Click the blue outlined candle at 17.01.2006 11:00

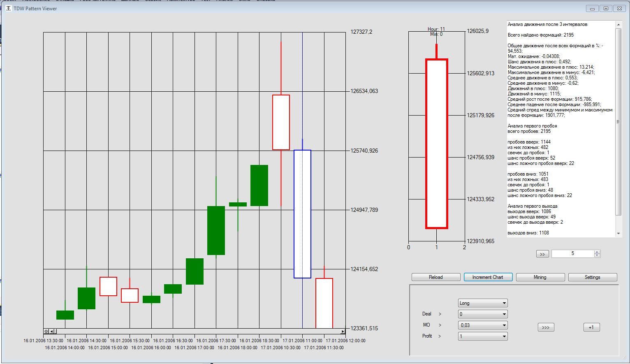click(x=302, y=214)
